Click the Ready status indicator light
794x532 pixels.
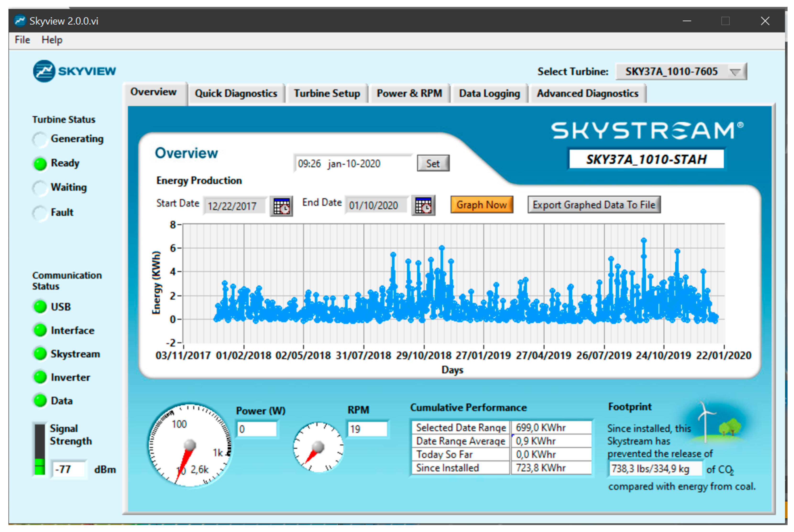tap(40, 163)
